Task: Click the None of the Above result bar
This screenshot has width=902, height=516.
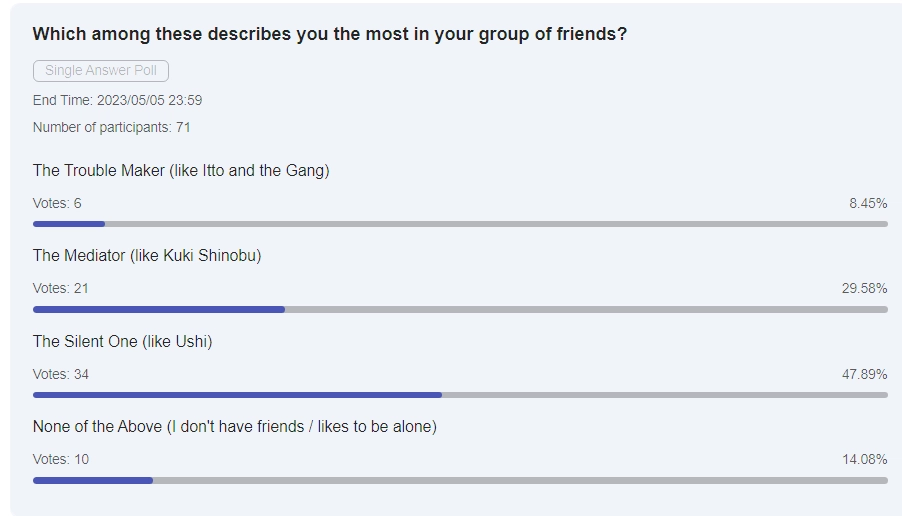Action: [x=460, y=480]
